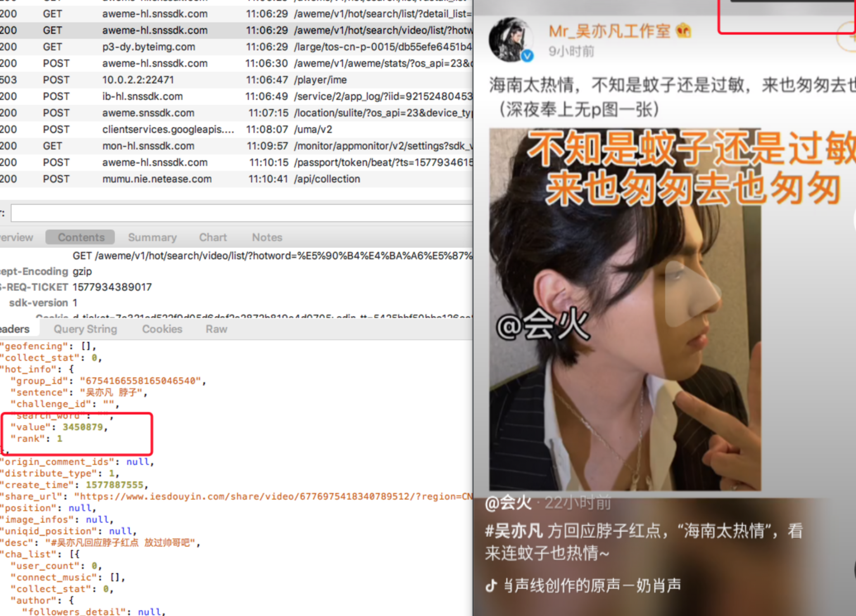Select the Query String tab
Image resolution: width=856 pixels, height=616 pixels.
pyautogui.click(x=85, y=329)
